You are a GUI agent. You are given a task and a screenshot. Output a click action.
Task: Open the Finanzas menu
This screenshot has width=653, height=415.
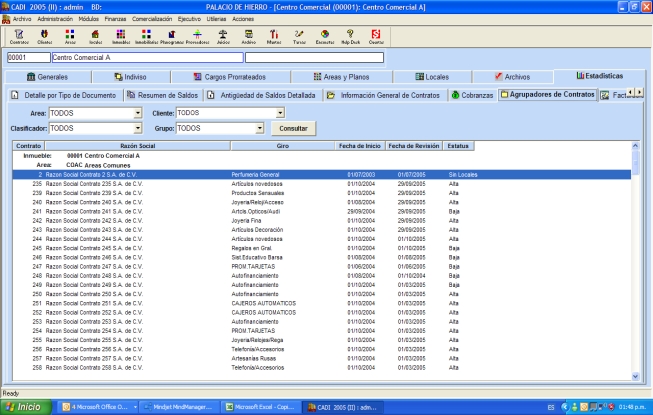pos(115,19)
